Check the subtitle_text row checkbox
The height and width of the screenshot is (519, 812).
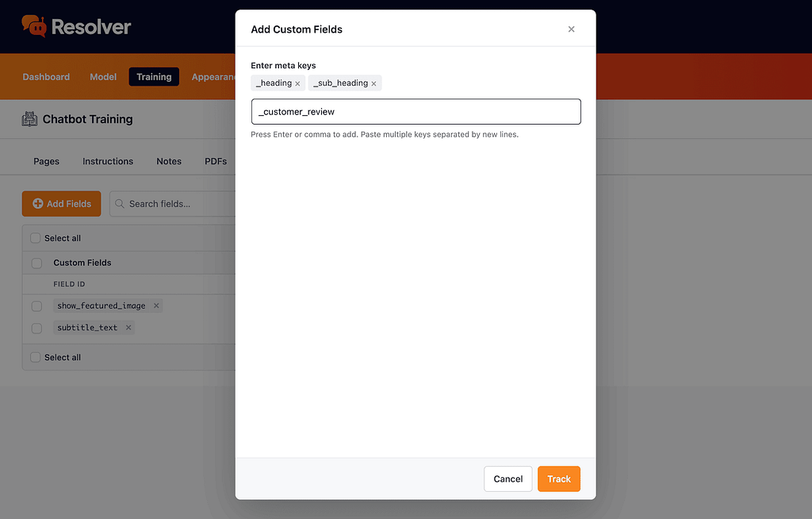(x=36, y=329)
